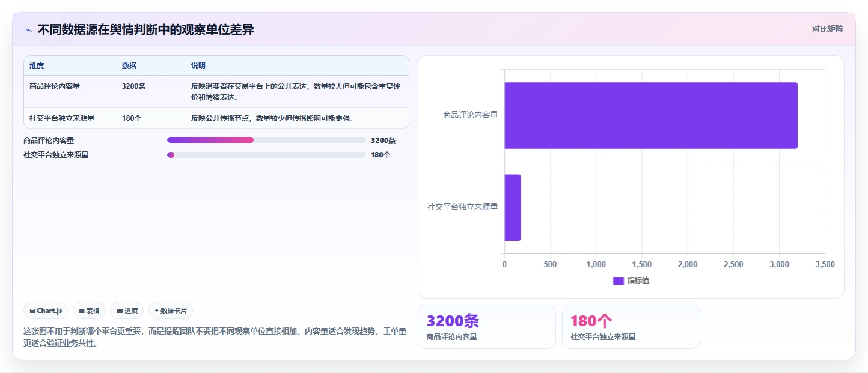
Task: Click x-axis tick 2,500
Action: 733,264
